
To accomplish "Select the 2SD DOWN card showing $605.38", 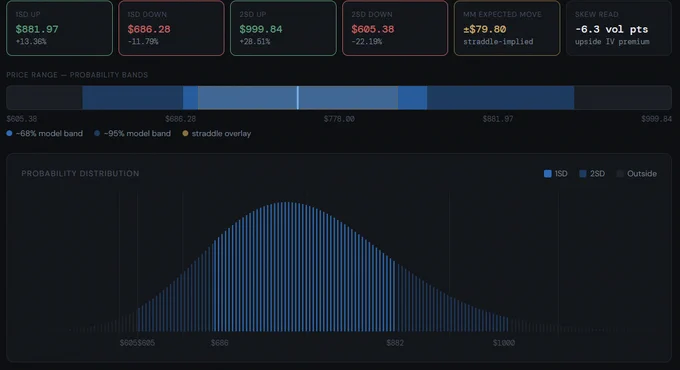I will 395,28.
